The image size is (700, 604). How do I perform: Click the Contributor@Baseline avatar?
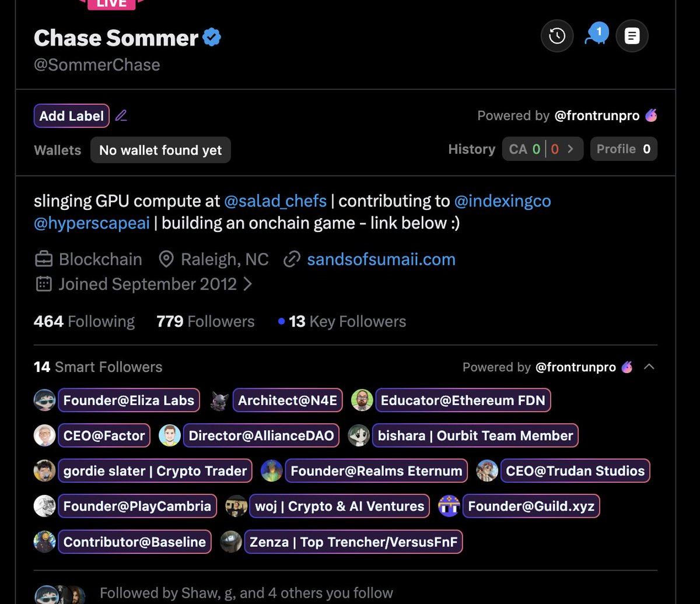45,542
